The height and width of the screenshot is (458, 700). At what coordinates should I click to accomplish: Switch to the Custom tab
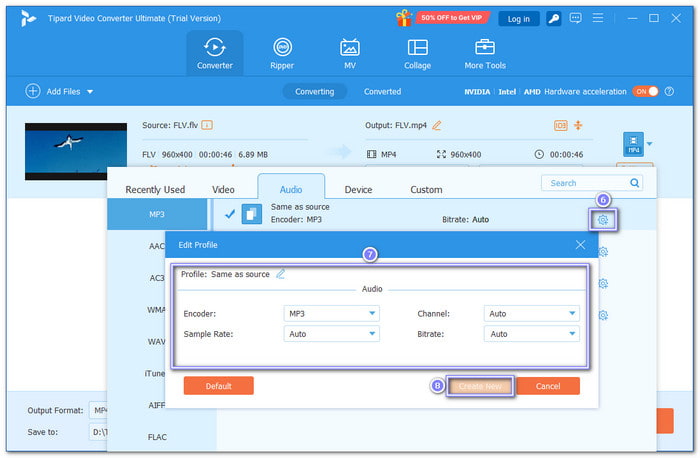point(426,189)
